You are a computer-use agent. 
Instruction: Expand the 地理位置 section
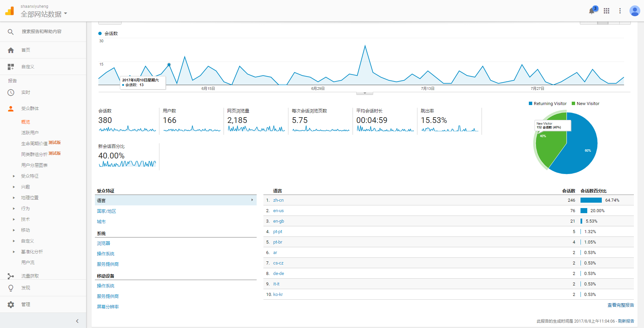coord(14,198)
